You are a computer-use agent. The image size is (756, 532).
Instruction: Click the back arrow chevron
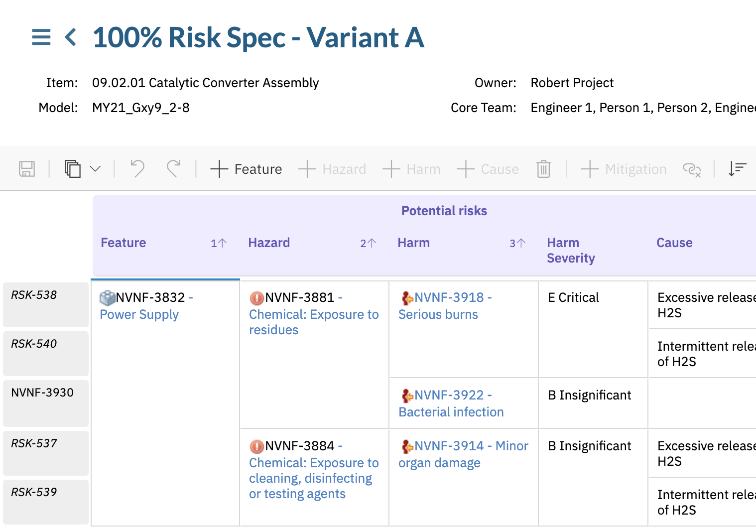71,37
